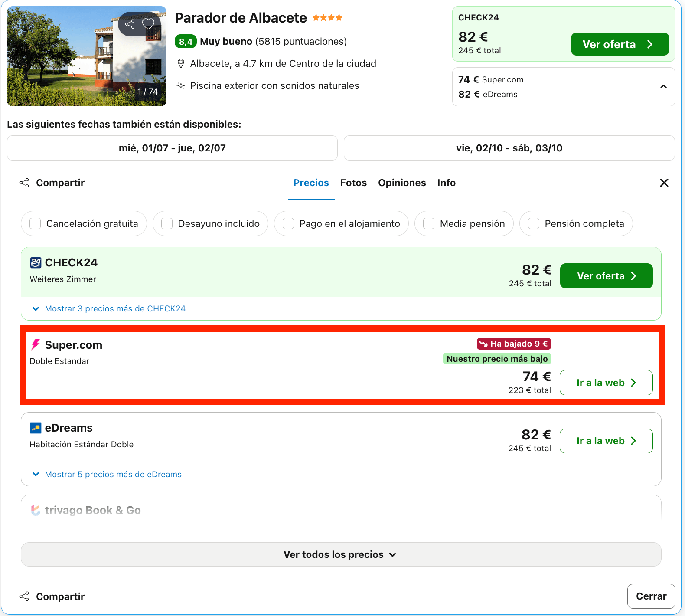Click Ir a la web for eDreams
Screen dimensions: 685x616
pos(606,441)
